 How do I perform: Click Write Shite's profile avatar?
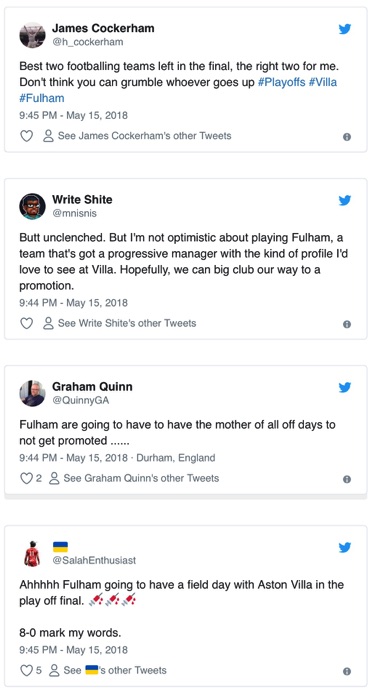coord(32,206)
